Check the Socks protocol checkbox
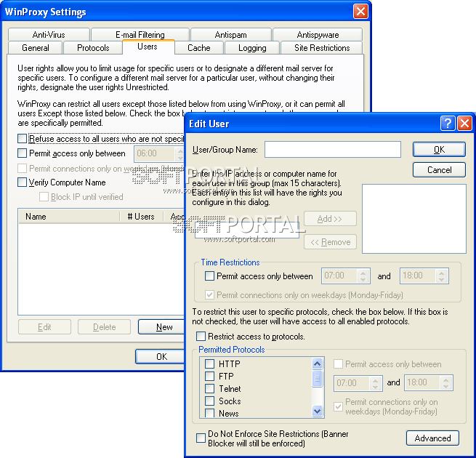This screenshot has width=476, height=458. 209,401
